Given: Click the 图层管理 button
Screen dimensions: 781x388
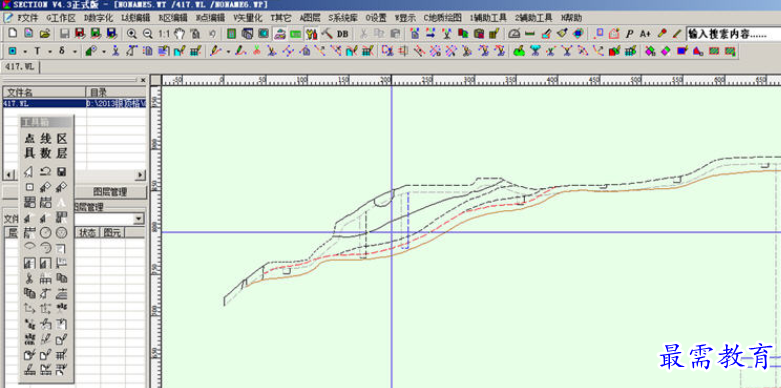Looking at the screenshot, I should 110,192.
